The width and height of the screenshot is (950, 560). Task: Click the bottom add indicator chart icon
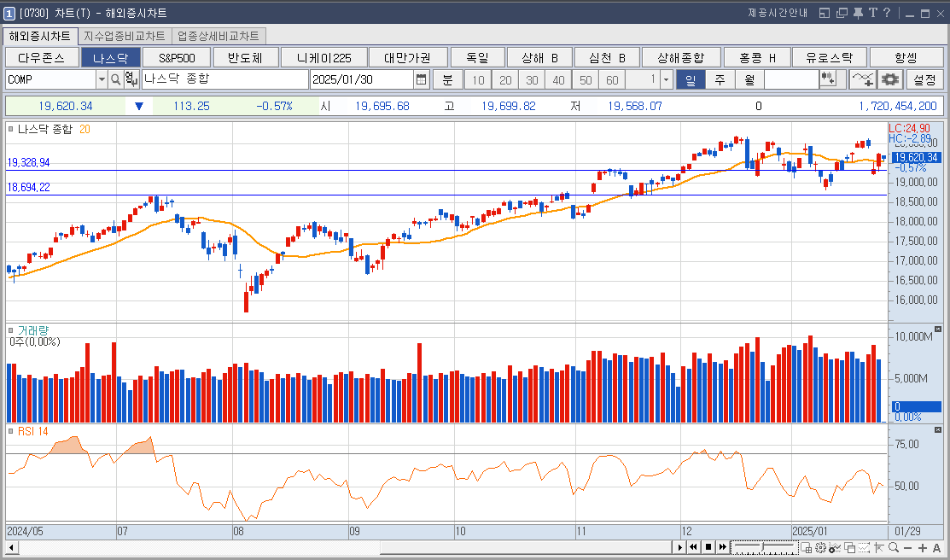pos(835,548)
